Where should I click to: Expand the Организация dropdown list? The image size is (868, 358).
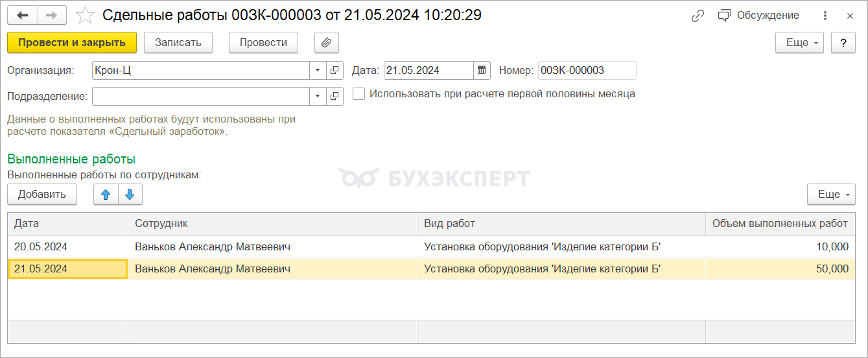318,70
